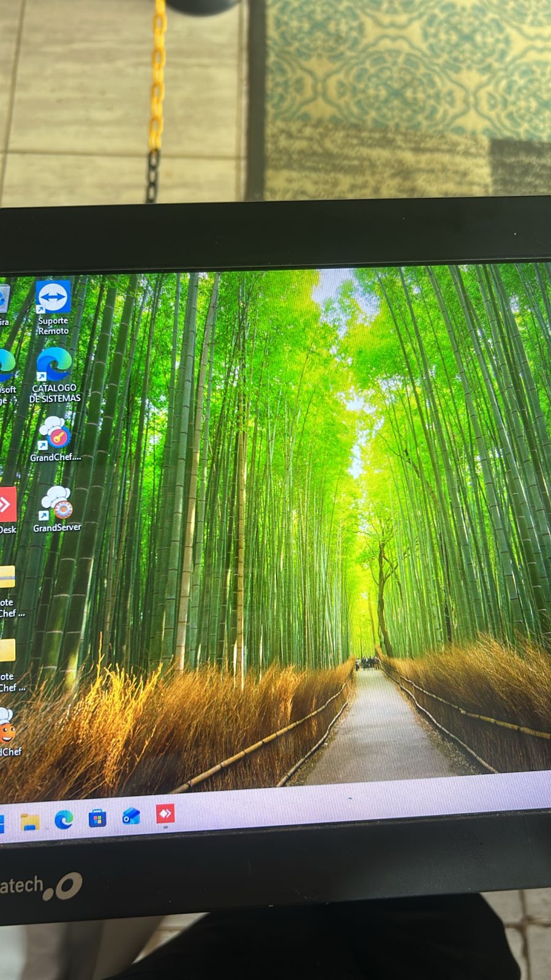This screenshot has height=980, width=551.
Task: Select the GrandServer desktop shortcut
Action: (x=57, y=503)
